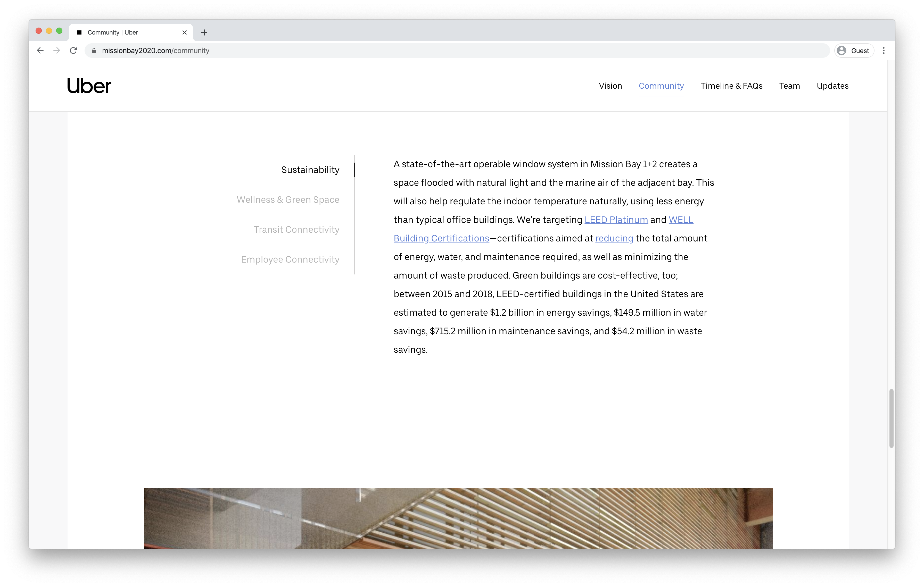Open the Updates page
This screenshot has height=587, width=924.
tap(832, 86)
